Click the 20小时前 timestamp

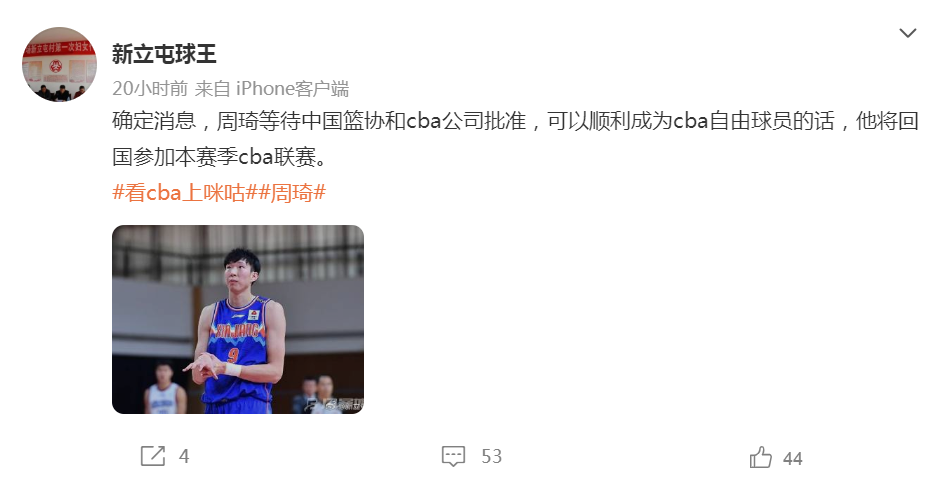[x=150, y=89]
